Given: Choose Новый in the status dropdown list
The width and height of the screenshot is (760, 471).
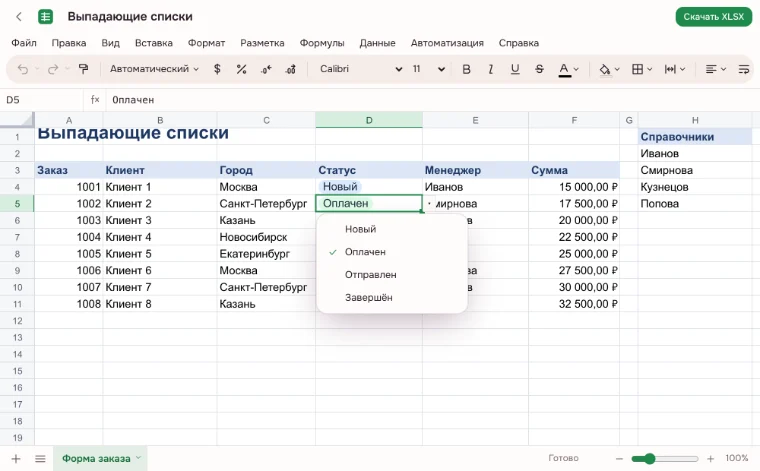Looking at the screenshot, I should (392, 229).
